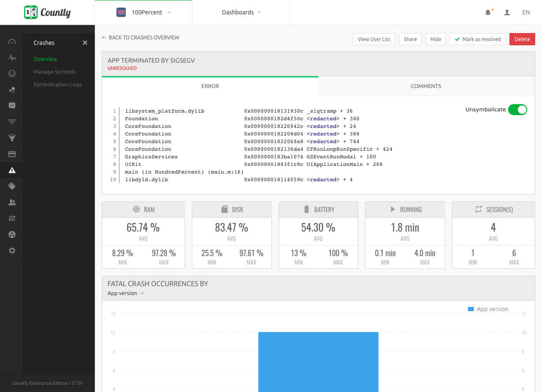Viewport: 542px width, 392px height.
Task: Click the Countly logo
Action: [47, 12]
